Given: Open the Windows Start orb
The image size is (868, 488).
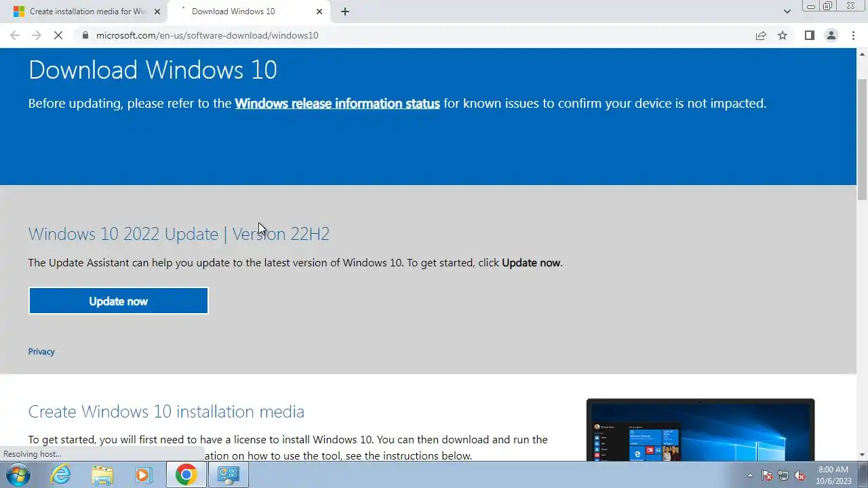Looking at the screenshot, I should (x=18, y=474).
